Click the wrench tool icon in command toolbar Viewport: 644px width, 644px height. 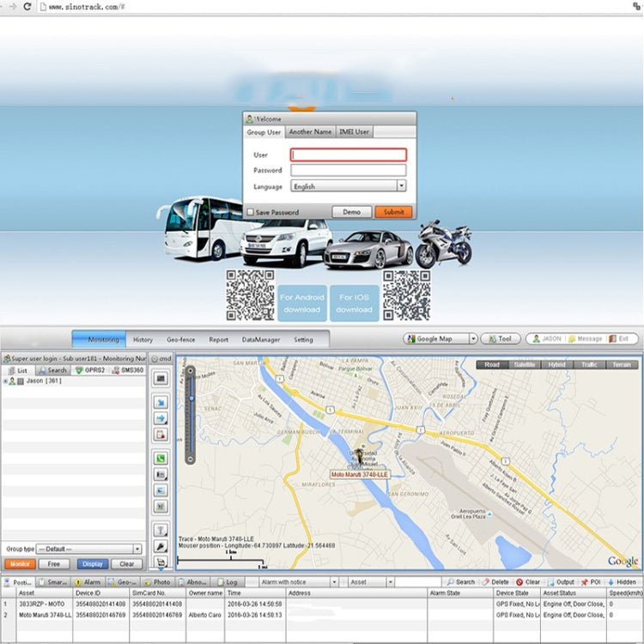[161, 546]
